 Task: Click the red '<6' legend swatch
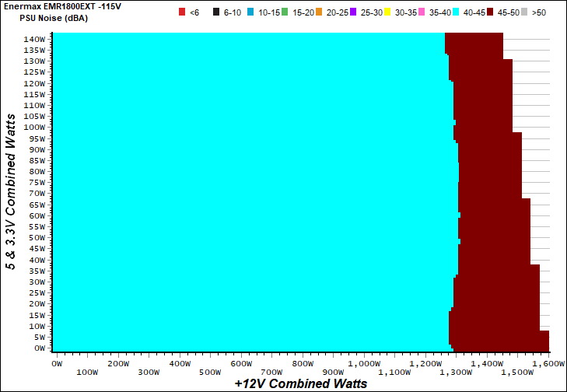[x=182, y=12]
